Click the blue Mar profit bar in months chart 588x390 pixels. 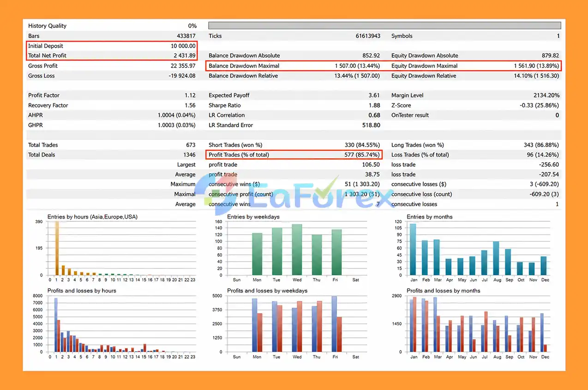pos(435,324)
